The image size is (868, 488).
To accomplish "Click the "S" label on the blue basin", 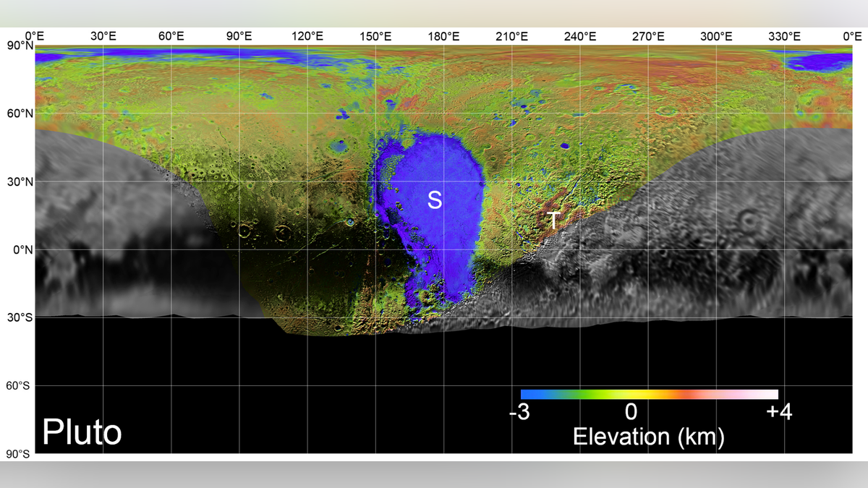I will point(434,200).
